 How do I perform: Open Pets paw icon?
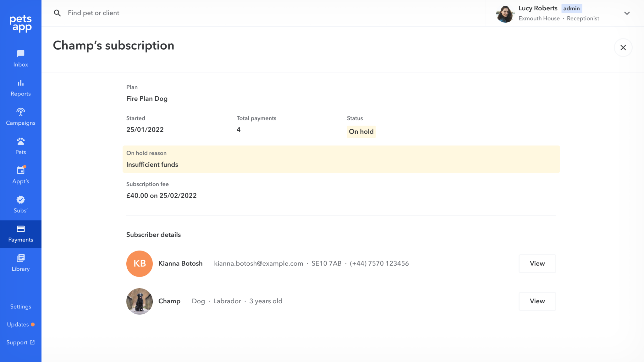(x=21, y=141)
